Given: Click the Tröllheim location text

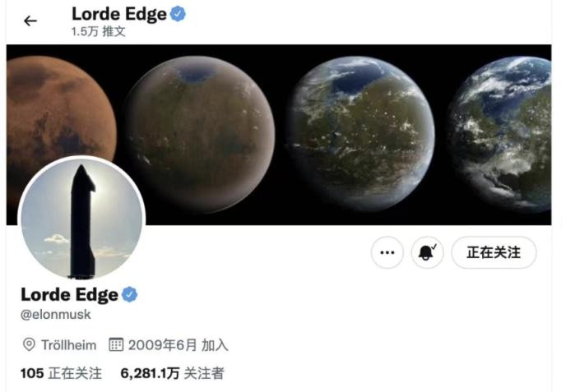Looking at the screenshot, I should [x=68, y=345].
